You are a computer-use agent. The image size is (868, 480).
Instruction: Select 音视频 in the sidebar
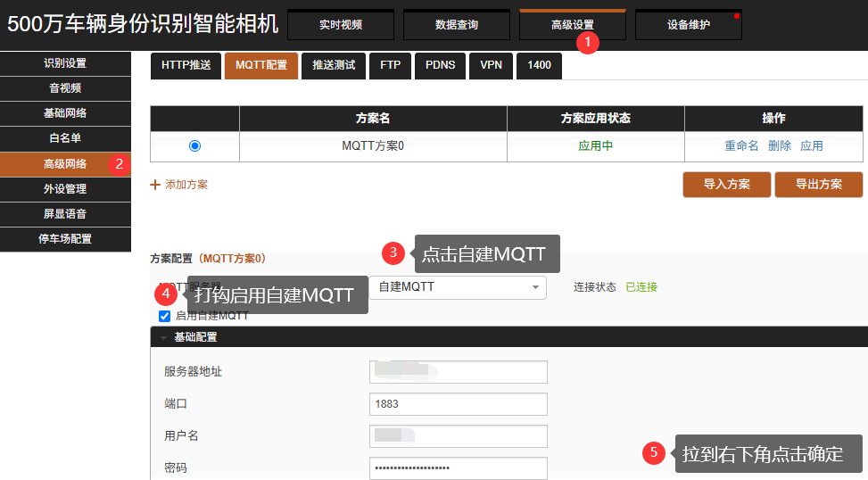point(65,88)
